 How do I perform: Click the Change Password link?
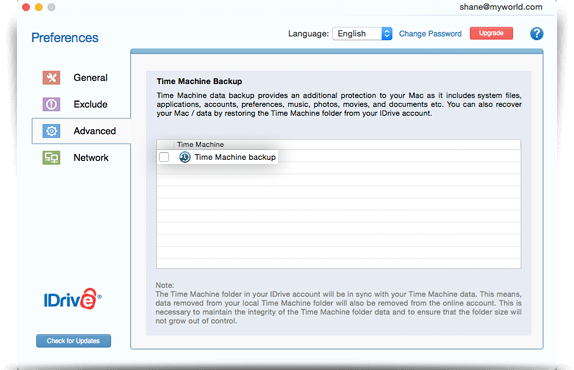(430, 34)
